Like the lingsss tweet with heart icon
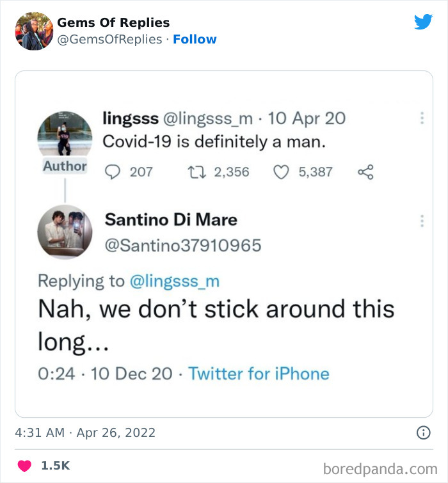448x483 pixels. point(282,171)
